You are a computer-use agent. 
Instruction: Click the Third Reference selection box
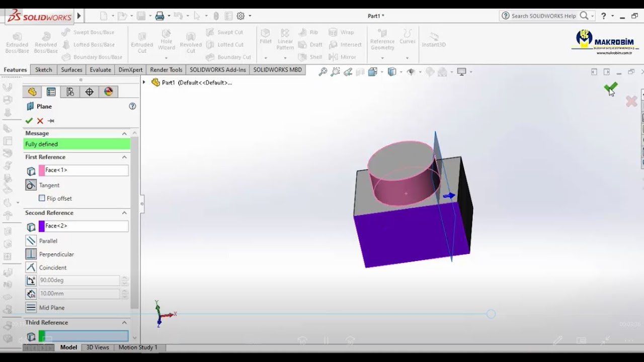pyautogui.click(x=84, y=336)
